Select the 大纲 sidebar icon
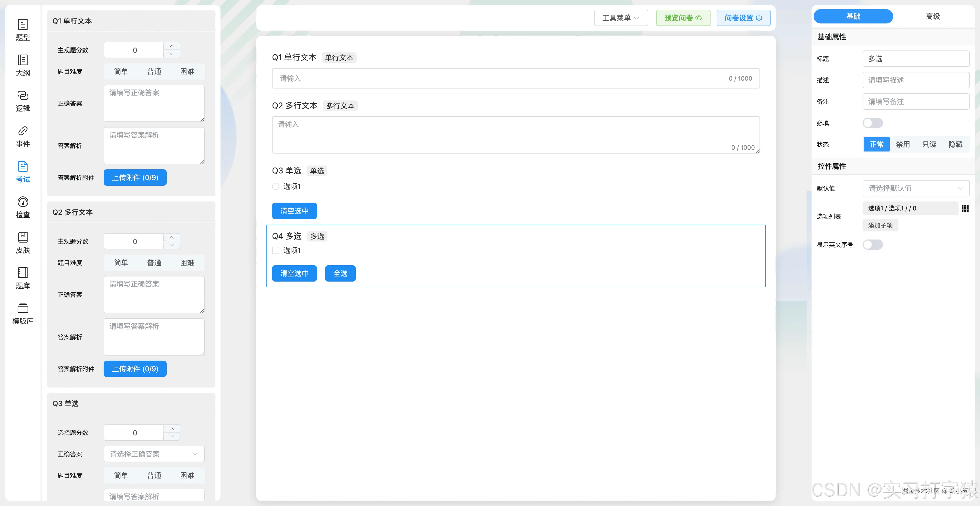This screenshot has width=980, height=506. pyautogui.click(x=22, y=65)
